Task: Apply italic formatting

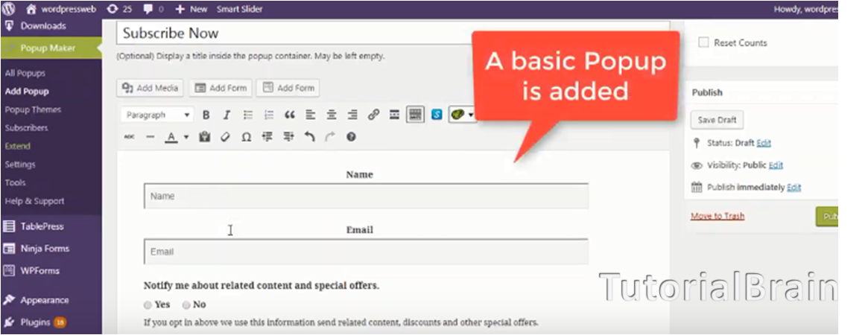Action: tap(226, 115)
